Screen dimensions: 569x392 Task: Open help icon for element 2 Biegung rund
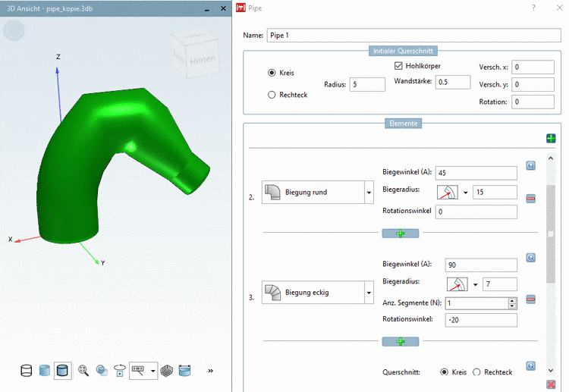(x=530, y=166)
